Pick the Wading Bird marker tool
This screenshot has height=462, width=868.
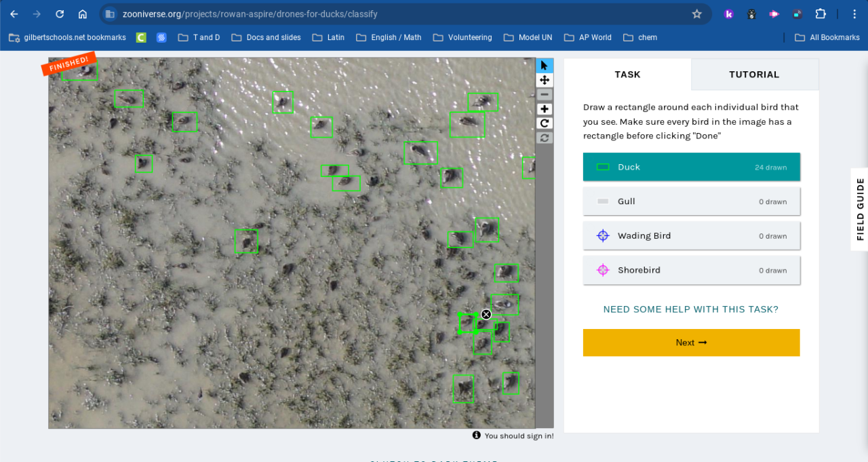691,236
